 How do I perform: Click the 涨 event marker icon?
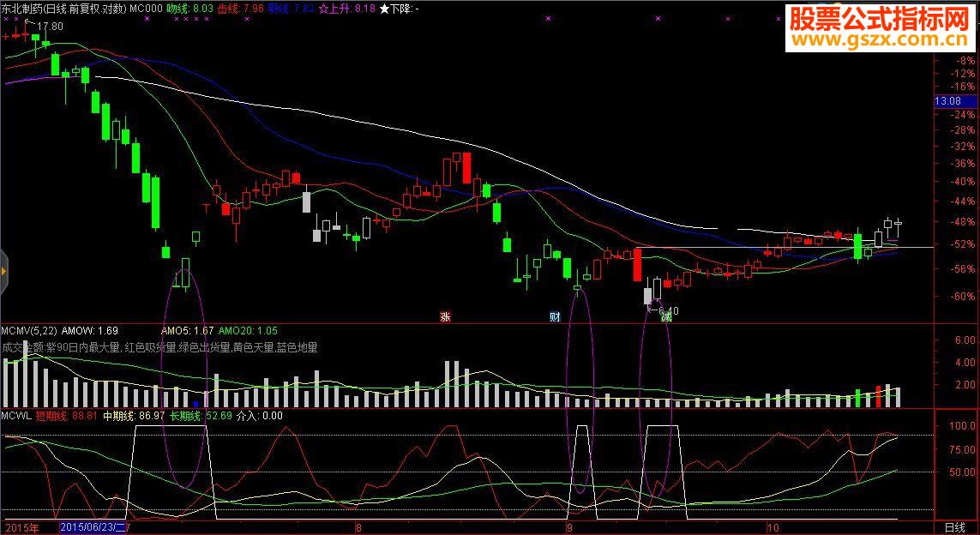[446, 317]
